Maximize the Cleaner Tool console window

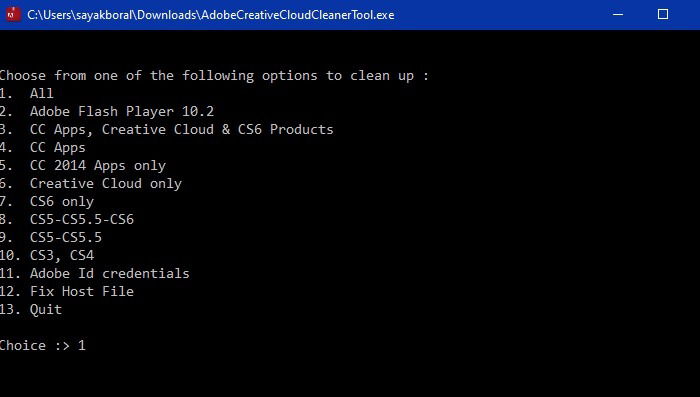click(663, 14)
